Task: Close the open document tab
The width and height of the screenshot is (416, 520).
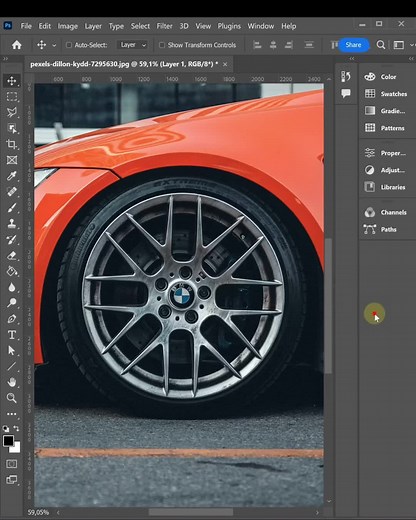Action: pyautogui.click(x=225, y=64)
